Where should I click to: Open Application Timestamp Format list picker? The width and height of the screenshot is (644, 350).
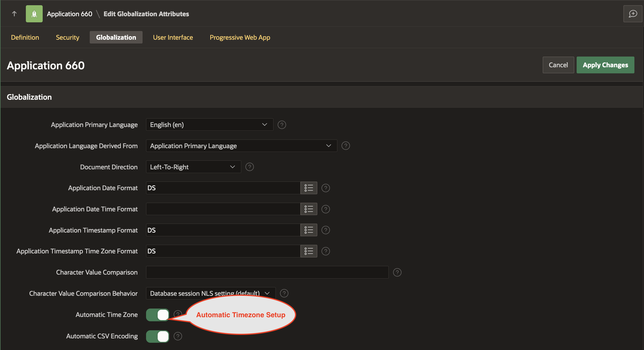pyautogui.click(x=309, y=230)
